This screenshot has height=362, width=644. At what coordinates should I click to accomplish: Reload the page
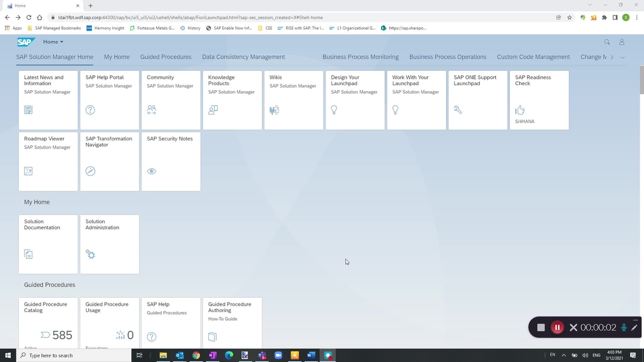[x=28, y=17]
